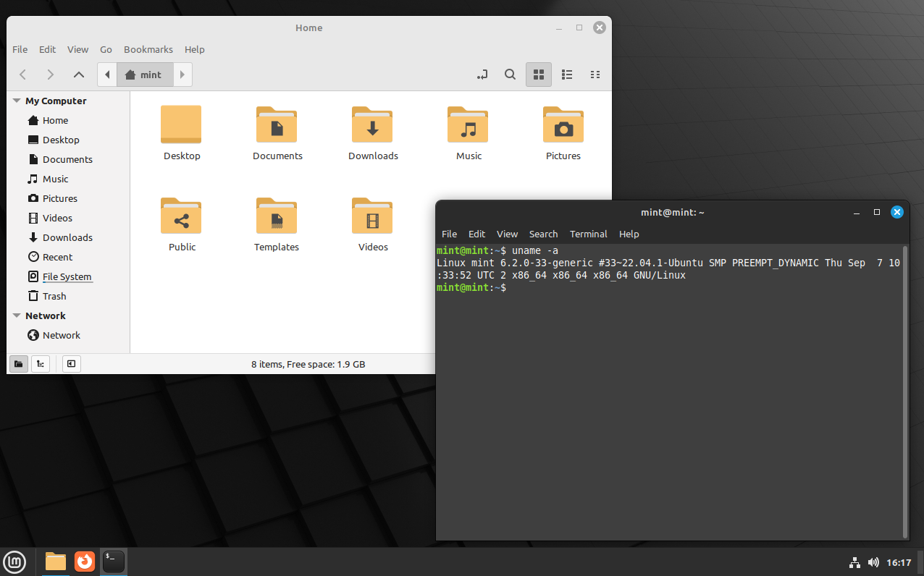
Task: Click the terminal vertical scrollbar
Action: click(x=904, y=391)
